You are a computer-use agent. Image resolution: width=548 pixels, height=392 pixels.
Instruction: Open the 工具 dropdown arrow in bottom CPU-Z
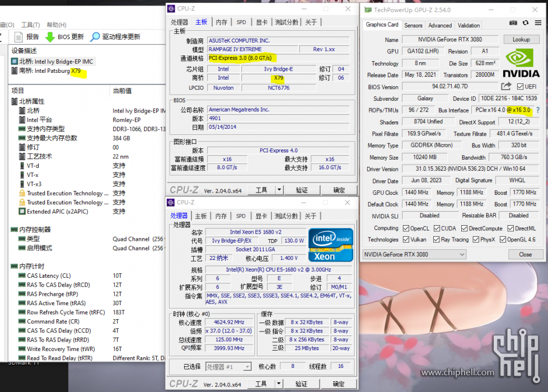point(279,384)
